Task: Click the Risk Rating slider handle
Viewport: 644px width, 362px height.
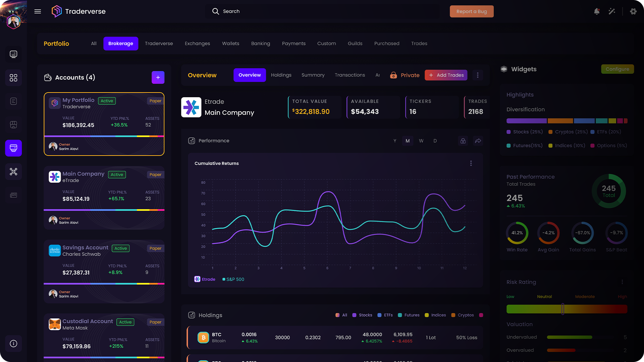Action: 562,309
